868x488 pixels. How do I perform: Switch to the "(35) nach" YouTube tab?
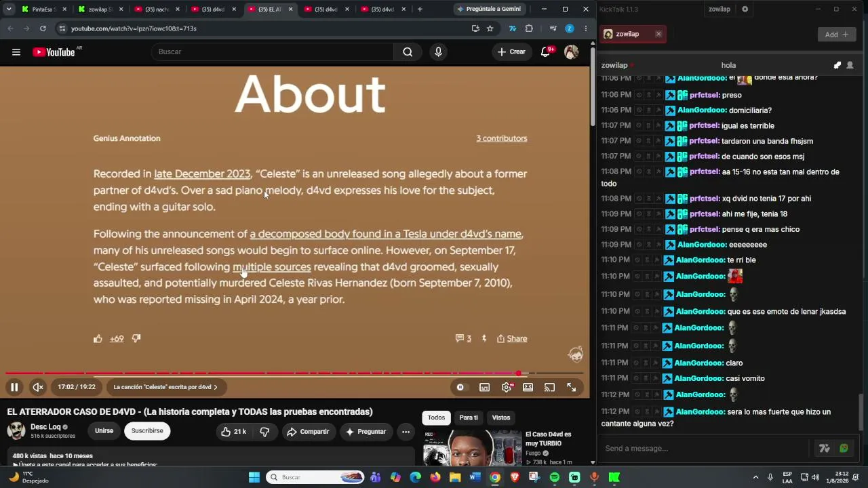click(x=157, y=9)
